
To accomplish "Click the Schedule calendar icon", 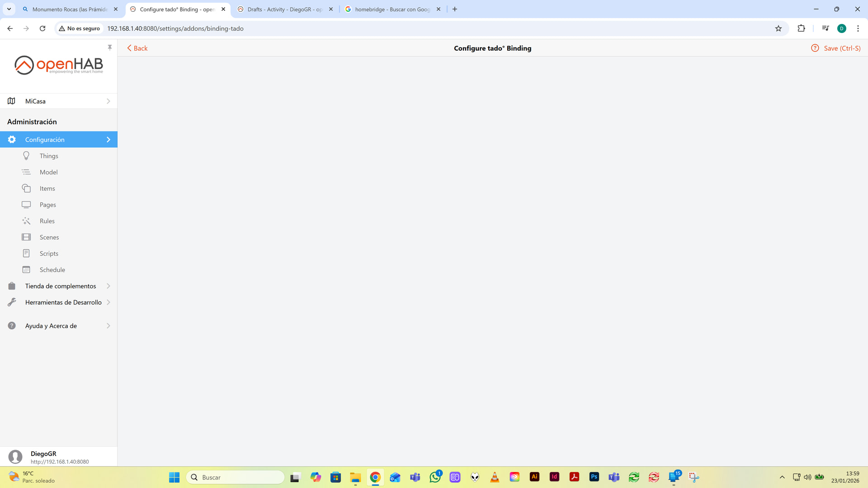I will [26, 270].
